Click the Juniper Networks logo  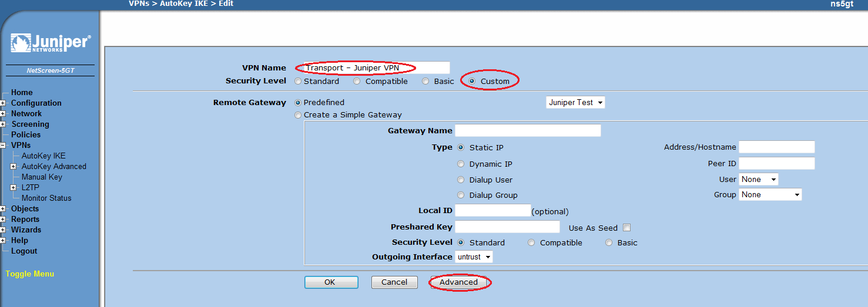[x=51, y=43]
